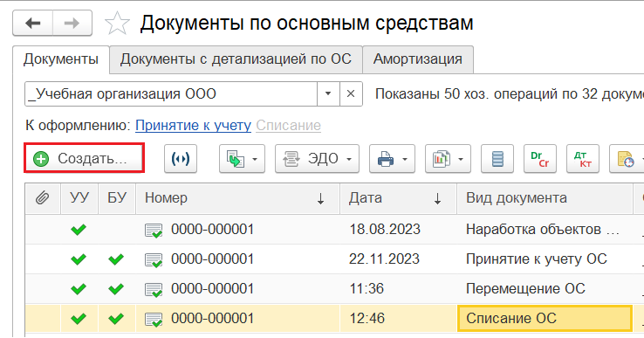The height and width of the screenshot is (338, 644).
Task: Click БУ checkmark in Перемещение ОС row
Action: (x=116, y=289)
